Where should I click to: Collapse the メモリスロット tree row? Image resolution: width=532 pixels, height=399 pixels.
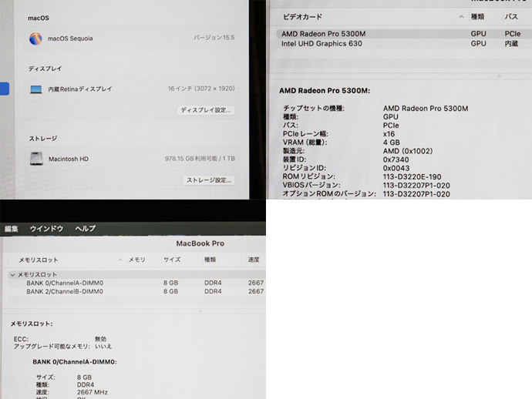pos(12,274)
